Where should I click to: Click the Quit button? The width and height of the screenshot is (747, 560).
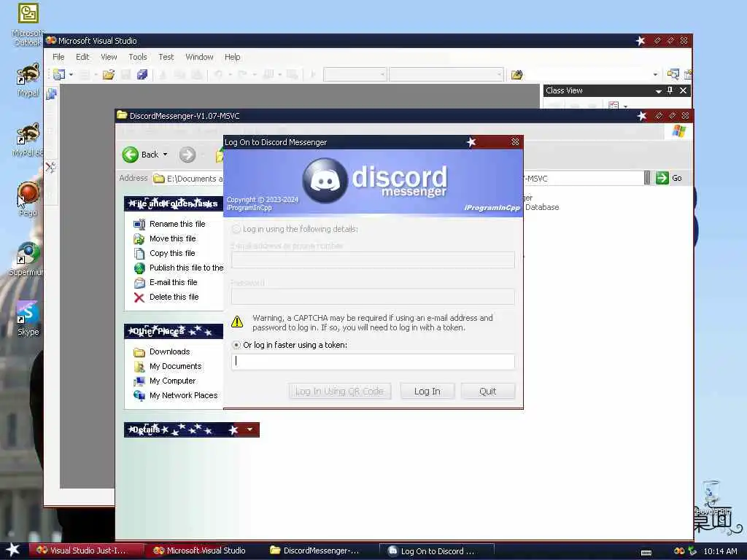(488, 391)
